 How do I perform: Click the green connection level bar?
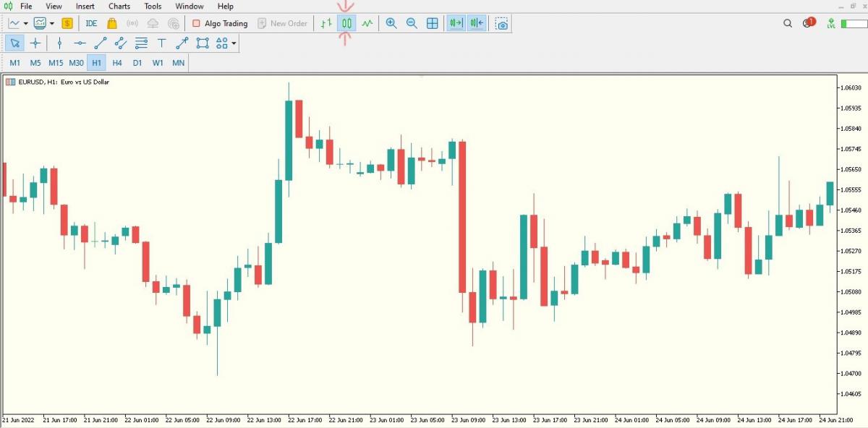tap(832, 23)
